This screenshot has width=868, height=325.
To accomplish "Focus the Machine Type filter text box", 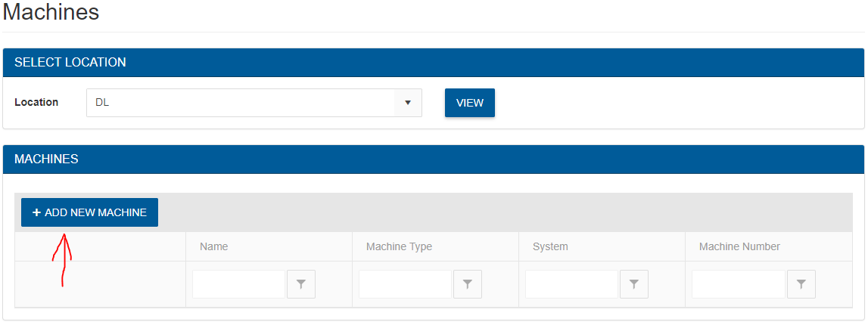I will (x=405, y=284).
